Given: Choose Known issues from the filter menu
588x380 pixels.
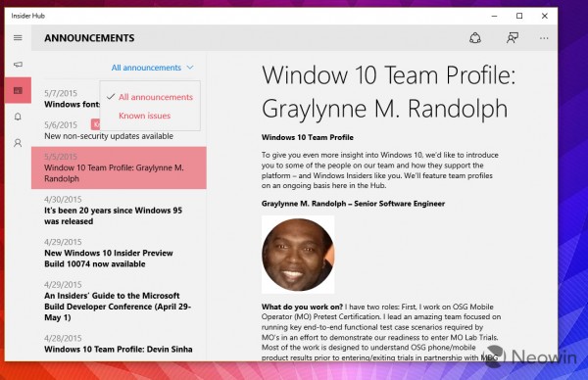Looking at the screenshot, I should coord(145,116).
